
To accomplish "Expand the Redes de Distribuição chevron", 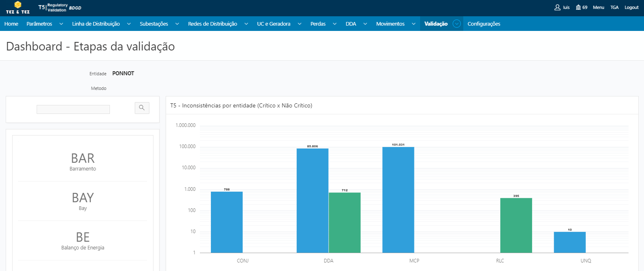I will (246, 24).
